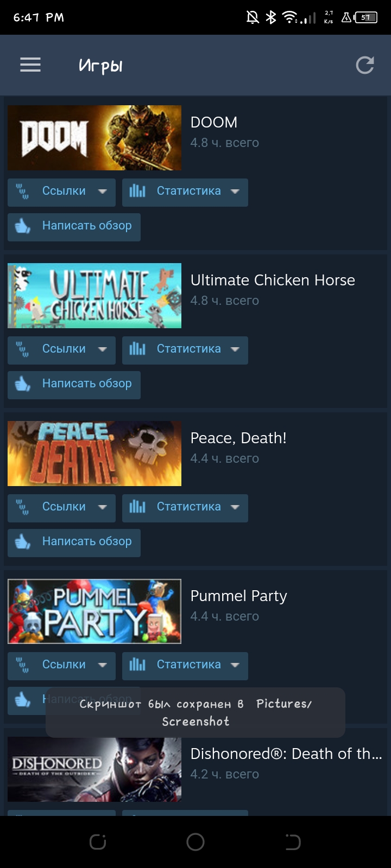Tap links icon in Ultimate Chicken Horse's Ссылки
This screenshot has width=391, height=868.
click(23, 349)
